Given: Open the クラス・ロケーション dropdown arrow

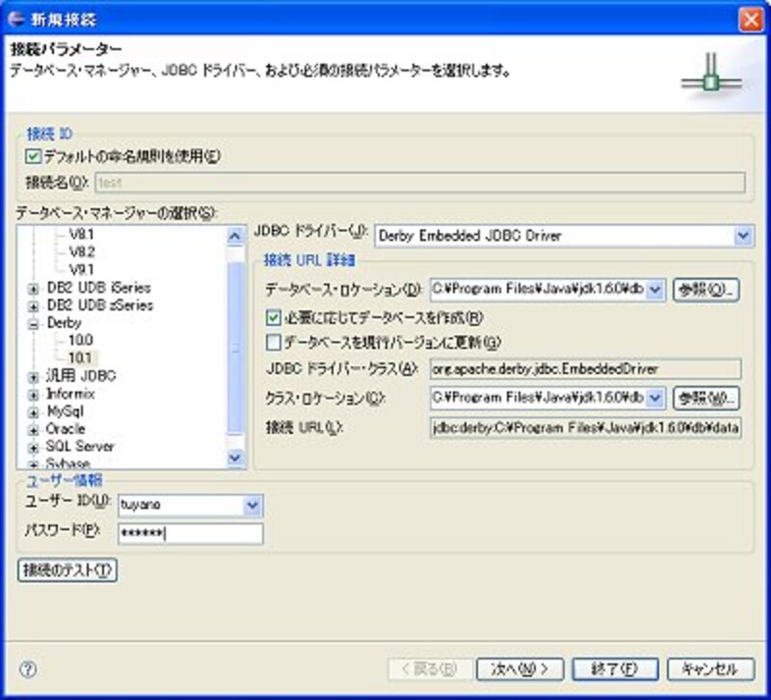Looking at the screenshot, I should point(655,397).
